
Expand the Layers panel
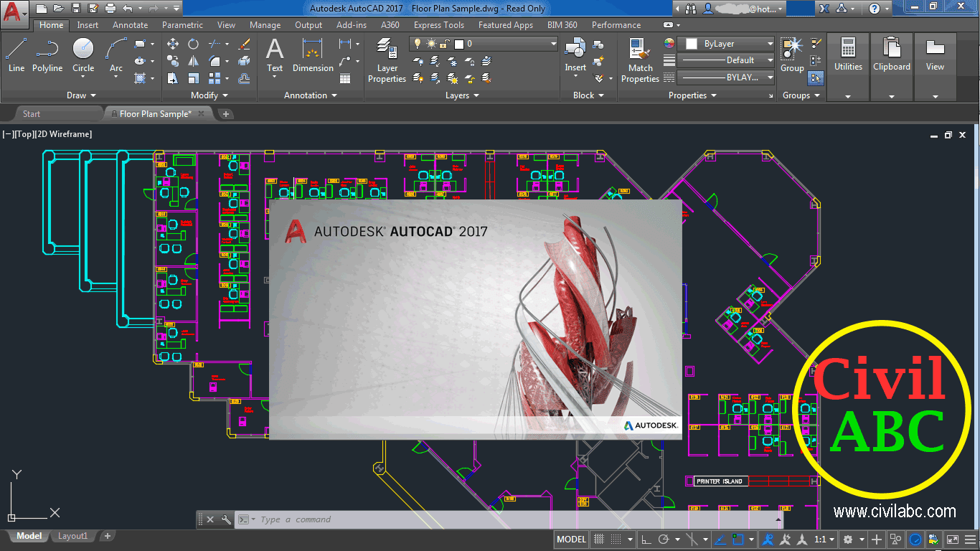coord(462,95)
